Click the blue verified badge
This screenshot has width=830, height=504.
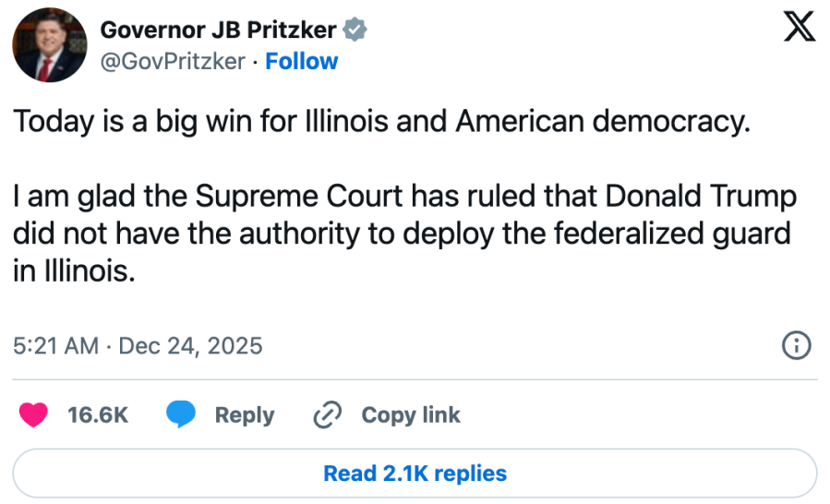pos(355,30)
